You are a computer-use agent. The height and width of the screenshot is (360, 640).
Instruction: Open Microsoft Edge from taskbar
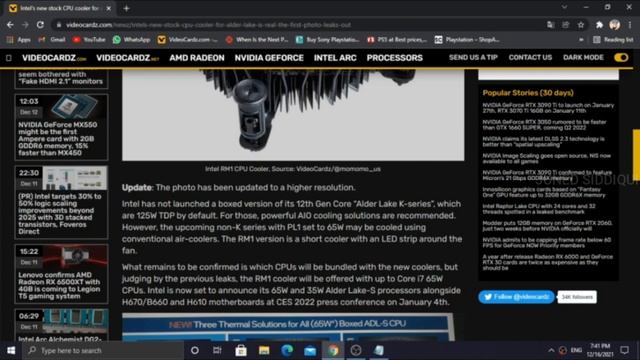pyautogui.click(x=287, y=350)
